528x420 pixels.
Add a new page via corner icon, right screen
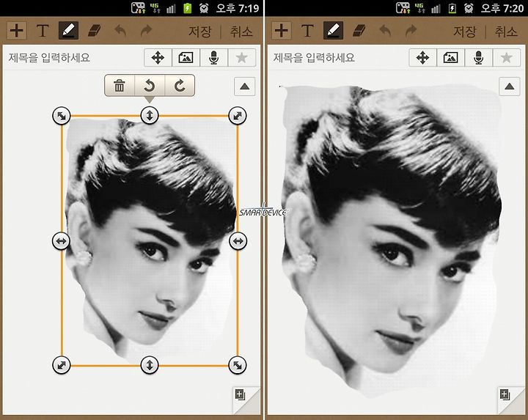pyautogui.click(x=505, y=395)
